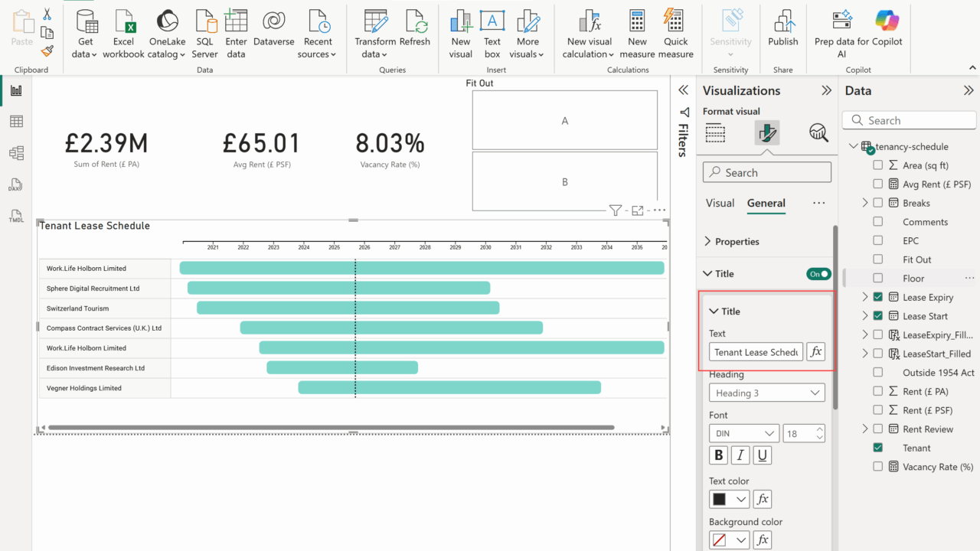Switch to Table view in left sidebar

16,122
